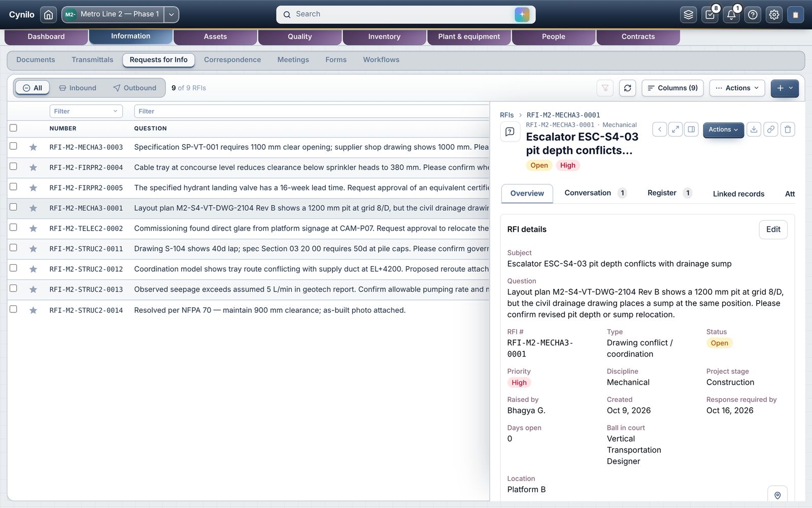Viewport: 812px width, 508px height.
Task: Click the Question column filter field
Action: (312, 111)
